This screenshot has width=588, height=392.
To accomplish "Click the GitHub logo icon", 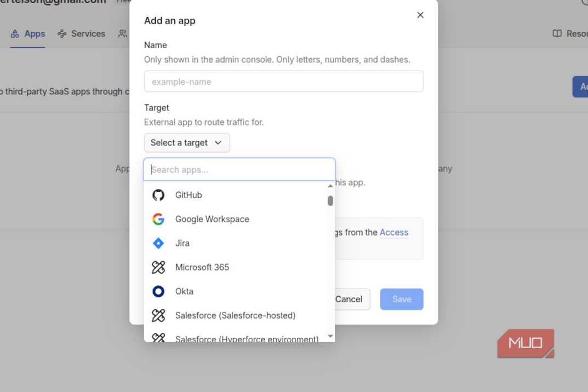I will (158, 195).
